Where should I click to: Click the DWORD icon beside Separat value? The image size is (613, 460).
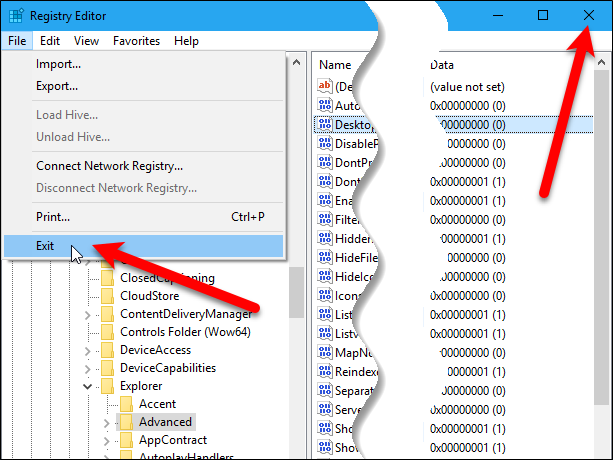click(324, 390)
